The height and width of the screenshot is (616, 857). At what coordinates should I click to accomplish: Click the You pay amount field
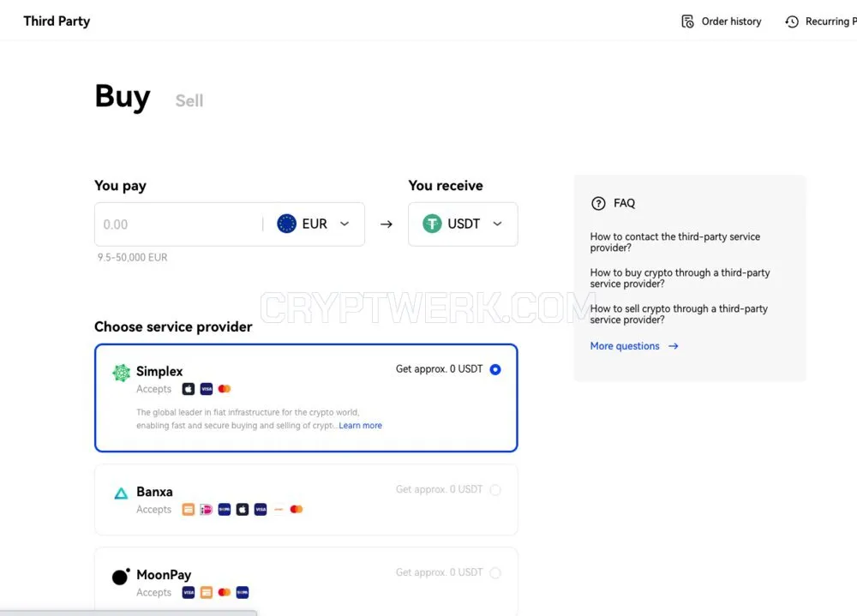pos(179,224)
